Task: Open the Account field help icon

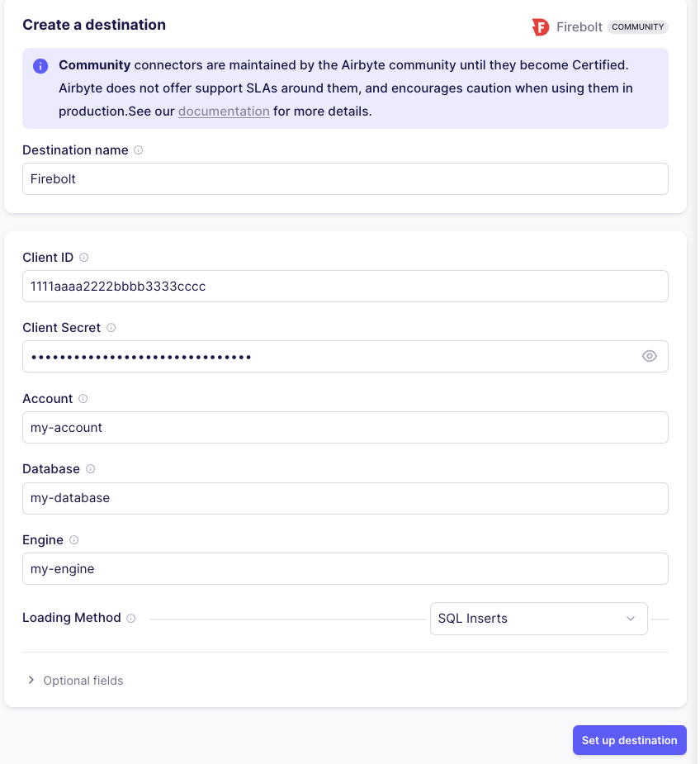Action: [83, 398]
